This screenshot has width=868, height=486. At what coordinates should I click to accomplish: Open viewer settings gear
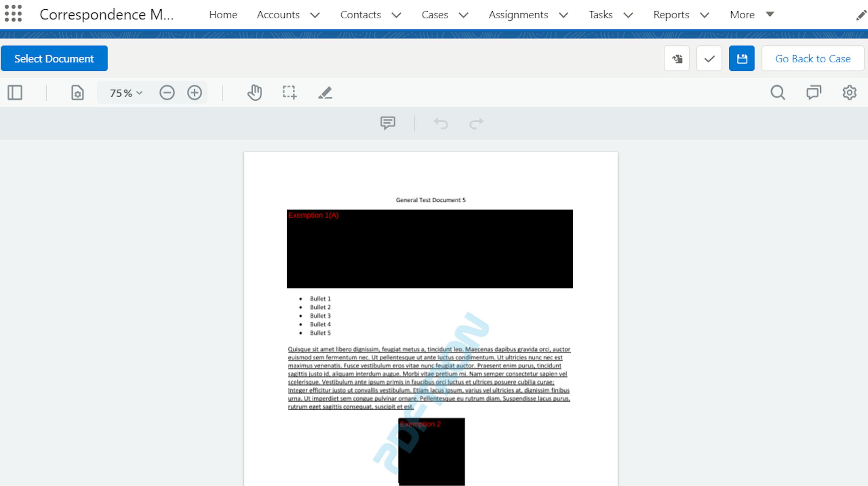pyautogui.click(x=849, y=93)
